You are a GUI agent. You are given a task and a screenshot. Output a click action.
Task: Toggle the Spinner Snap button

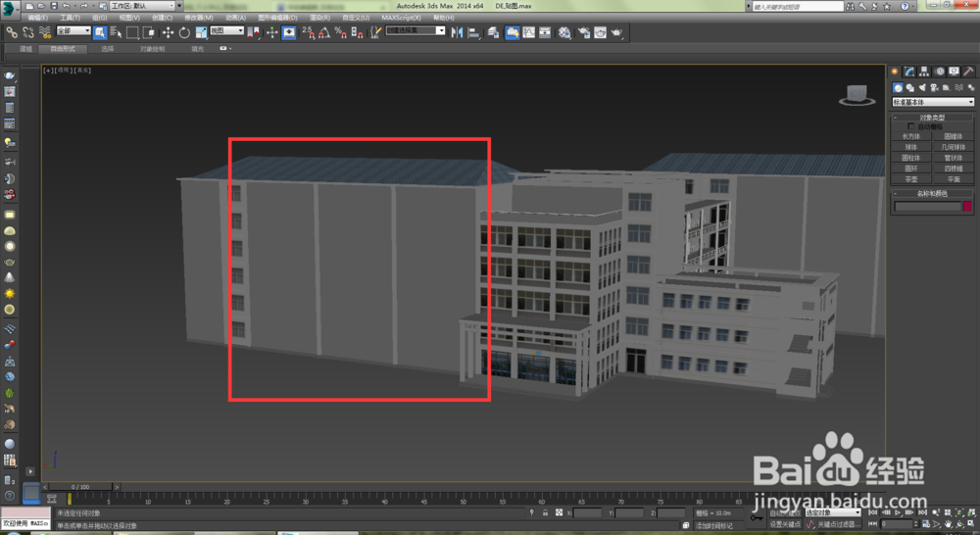[357, 32]
